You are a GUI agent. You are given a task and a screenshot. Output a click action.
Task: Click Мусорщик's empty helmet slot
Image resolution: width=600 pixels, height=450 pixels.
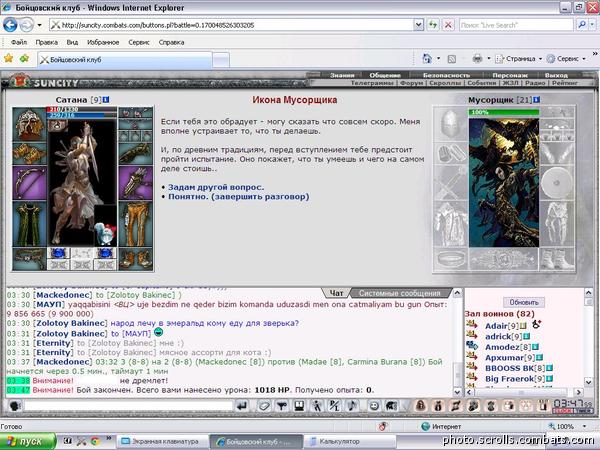coord(451,124)
